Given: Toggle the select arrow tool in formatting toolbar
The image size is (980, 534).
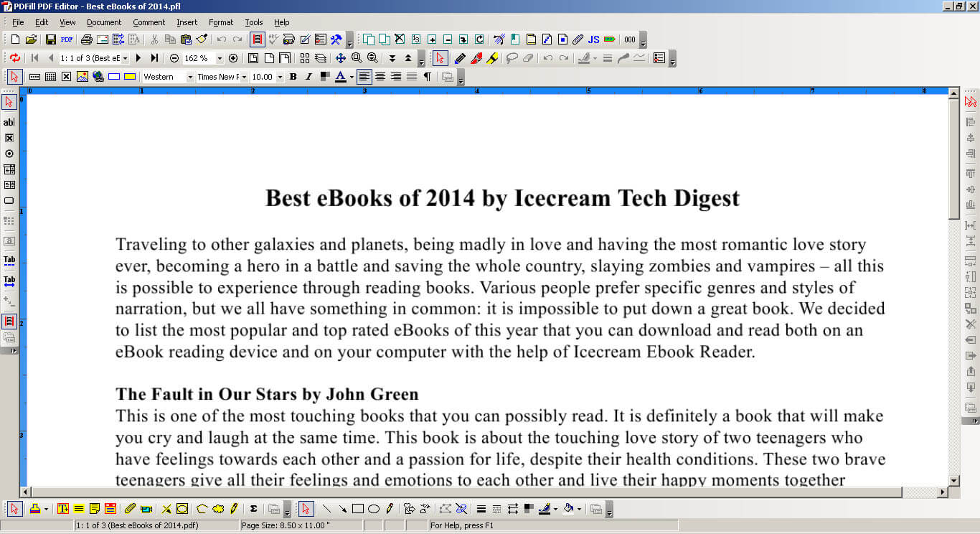Looking at the screenshot, I should pos(14,77).
